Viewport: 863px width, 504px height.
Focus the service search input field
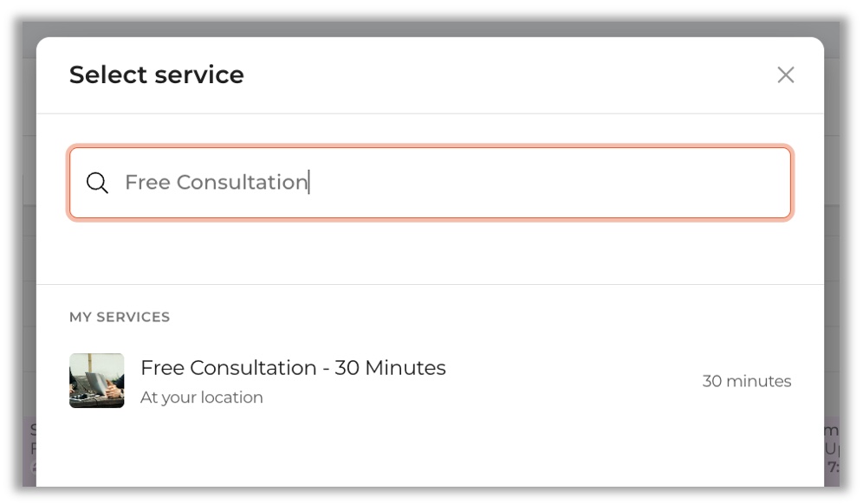(x=520, y=183)
